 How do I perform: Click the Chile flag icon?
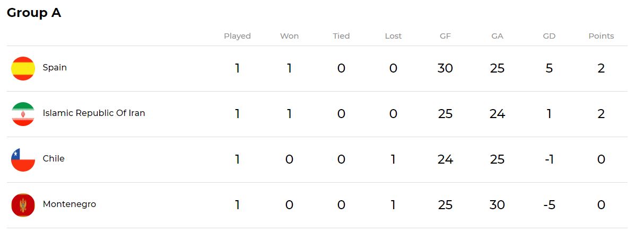23,159
